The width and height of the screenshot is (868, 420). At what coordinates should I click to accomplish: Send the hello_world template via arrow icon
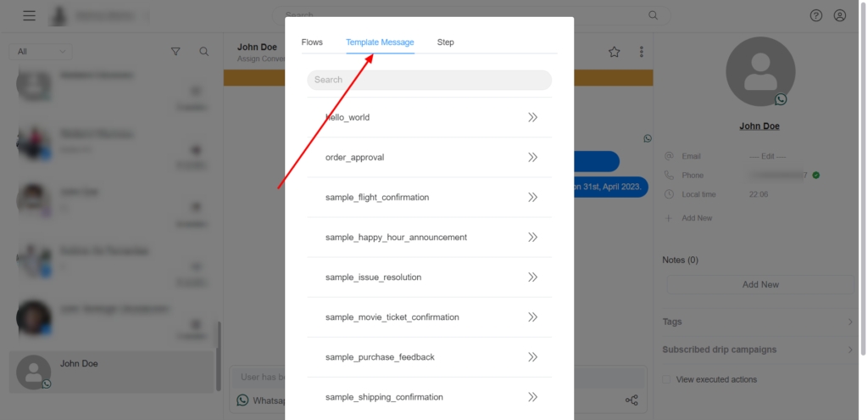pos(532,118)
